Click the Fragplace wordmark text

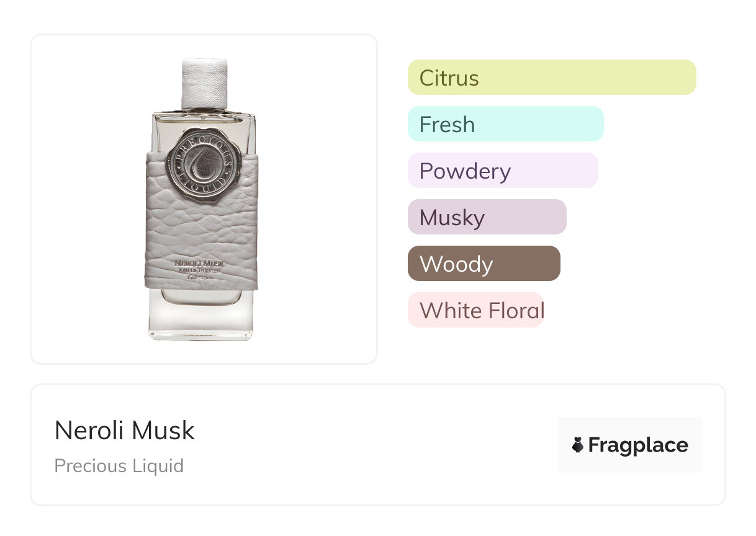pos(638,445)
